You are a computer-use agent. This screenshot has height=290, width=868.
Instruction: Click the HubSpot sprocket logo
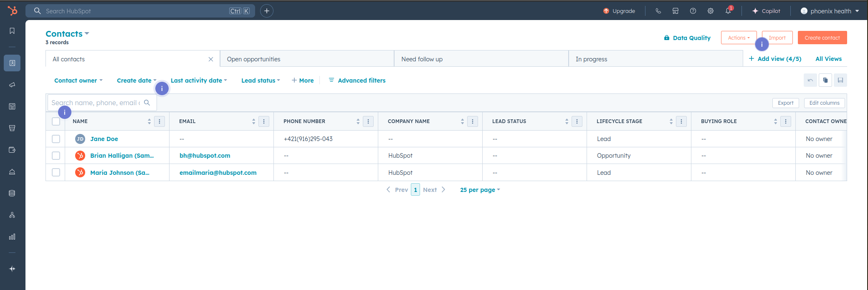[x=13, y=11]
